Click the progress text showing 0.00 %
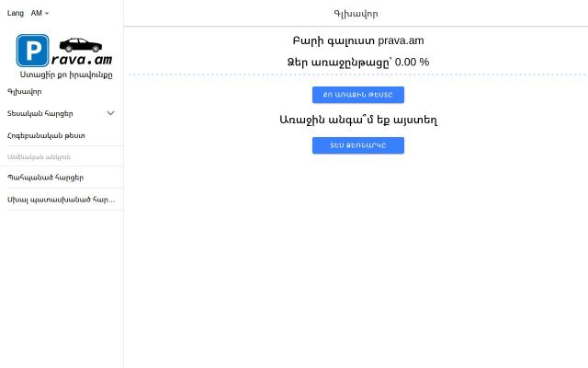588x368 pixels. 358,62
